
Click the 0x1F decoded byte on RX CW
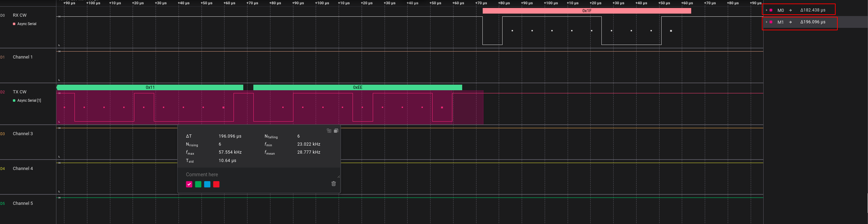point(586,11)
